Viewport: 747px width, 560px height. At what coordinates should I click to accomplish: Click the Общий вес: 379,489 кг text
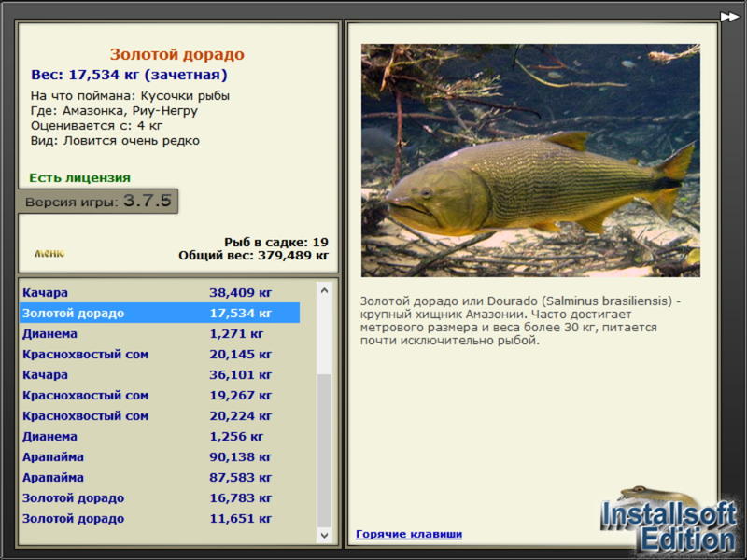click(x=253, y=255)
